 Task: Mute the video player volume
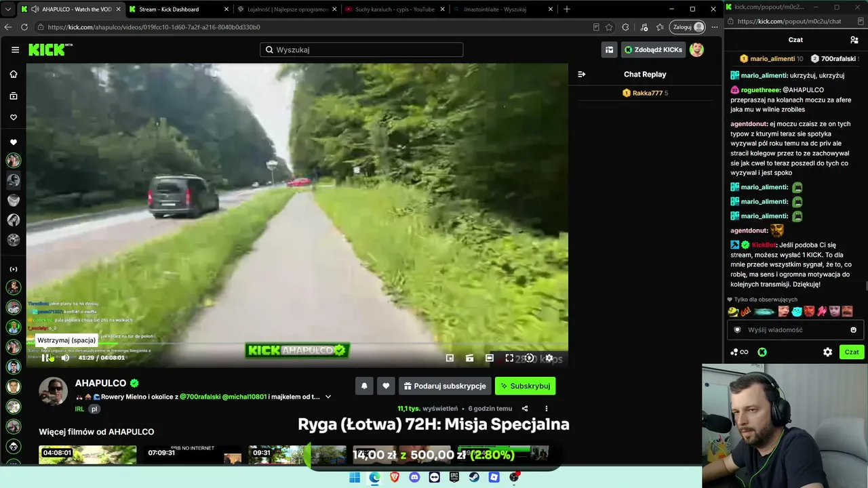tap(65, 358)
